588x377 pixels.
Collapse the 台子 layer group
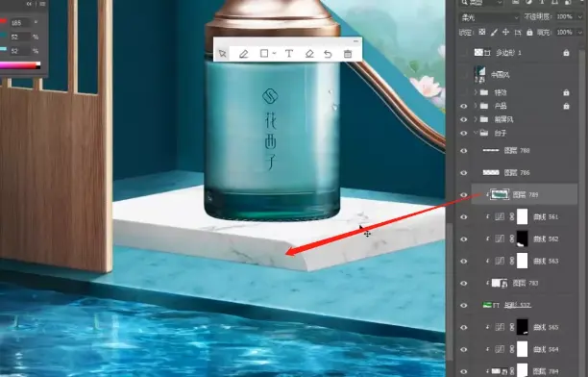point(476,133)
